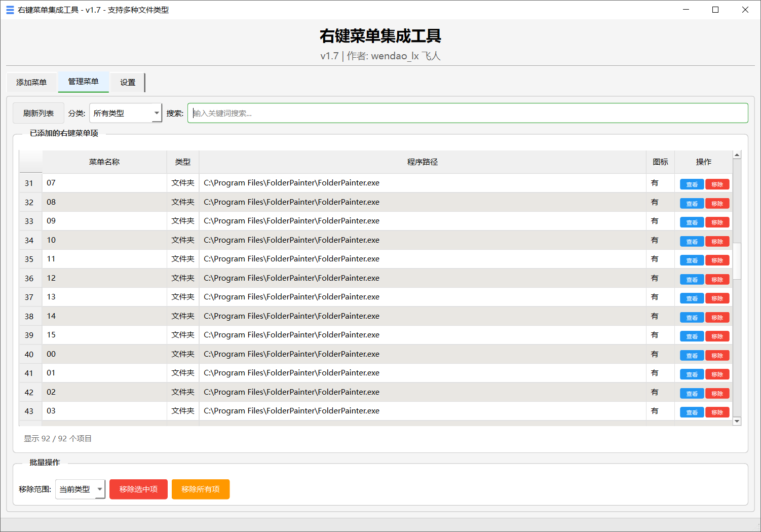Click the blue 查看 icon button for row 31
Image resolution: width=761 pixels, height=532 pixels.
(x=692, y=183)
